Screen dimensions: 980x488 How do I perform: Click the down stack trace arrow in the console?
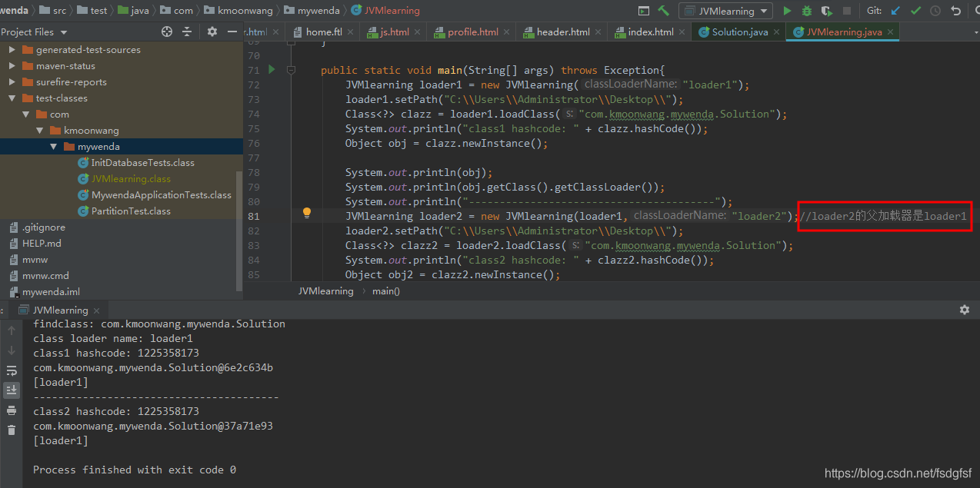click(x=12, y=350)
